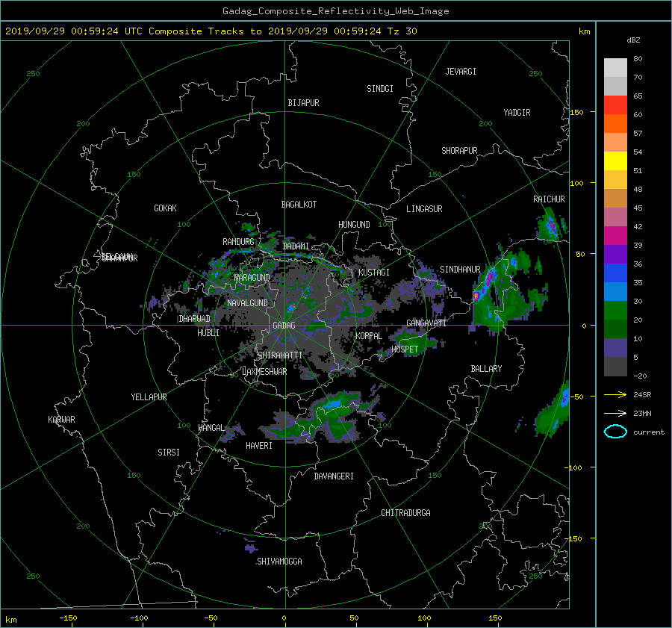The image size is (672, 628).
Task: Select the yellow 51 dBZ legend swatch
Action: click(x=615, y=161)
